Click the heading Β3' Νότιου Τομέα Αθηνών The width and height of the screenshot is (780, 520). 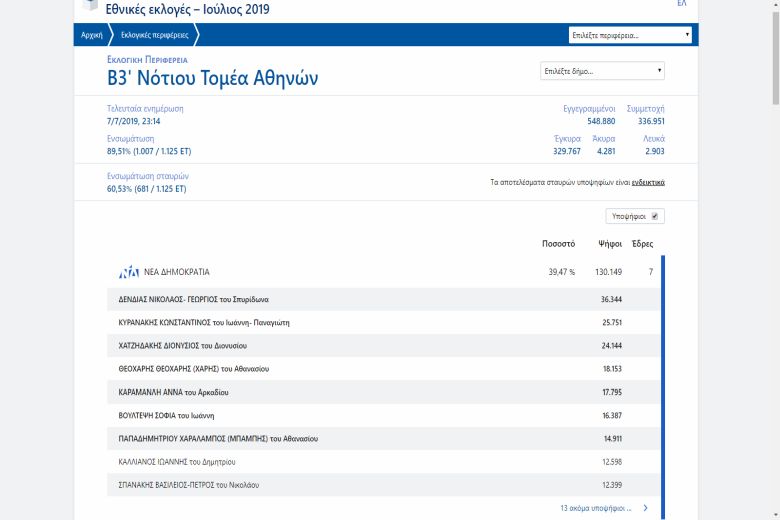pyautogui.click(x=212, y=78)
